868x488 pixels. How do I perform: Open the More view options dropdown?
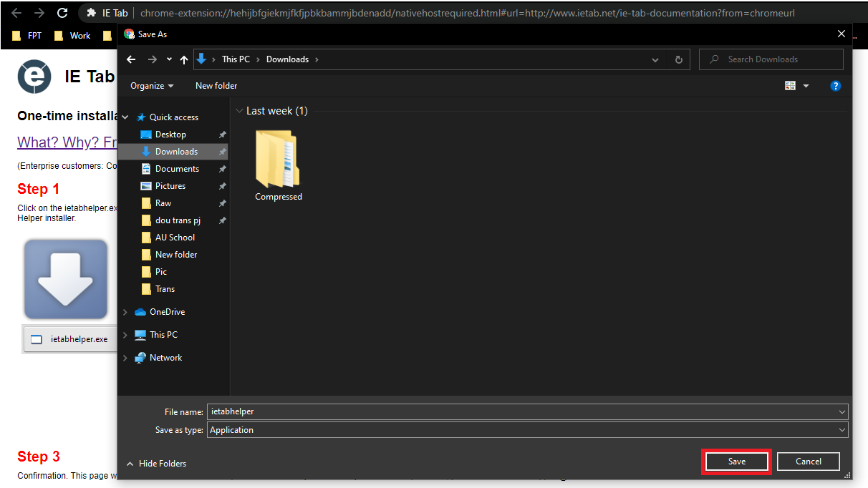[806, 86]
